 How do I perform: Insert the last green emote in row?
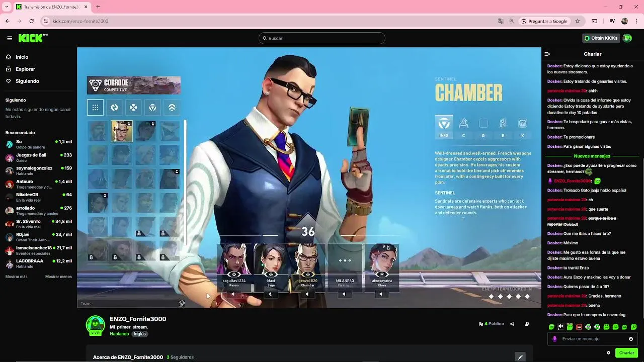click(x=633, y=327)
